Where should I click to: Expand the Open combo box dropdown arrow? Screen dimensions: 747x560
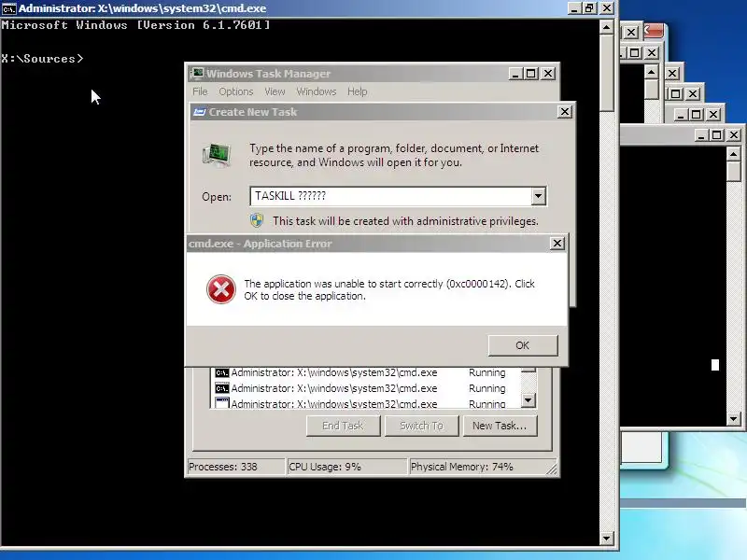click(539, 196)
